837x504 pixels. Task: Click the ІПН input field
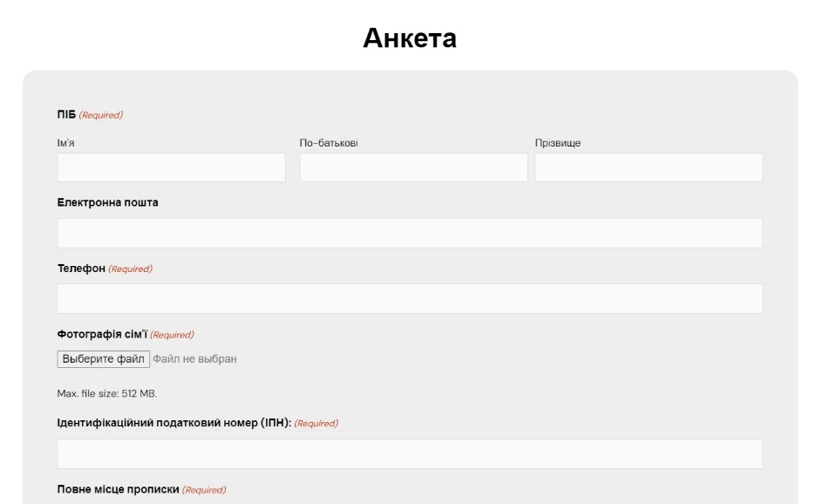pos(410,451)
